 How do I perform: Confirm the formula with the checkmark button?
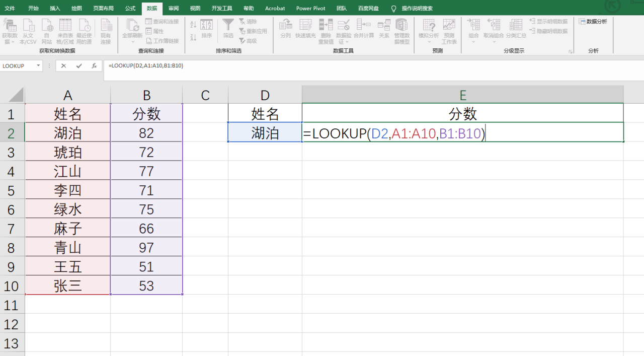pyautogui.click(x=79, y=66)
